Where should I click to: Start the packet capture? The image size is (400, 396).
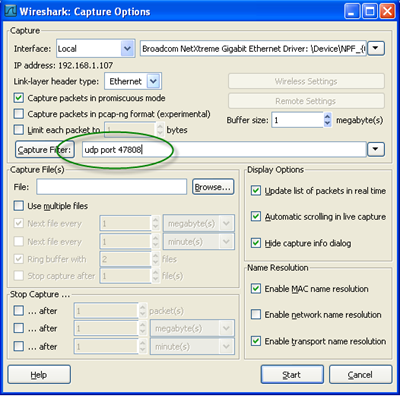pyautogui.click(x=292, y=375)
